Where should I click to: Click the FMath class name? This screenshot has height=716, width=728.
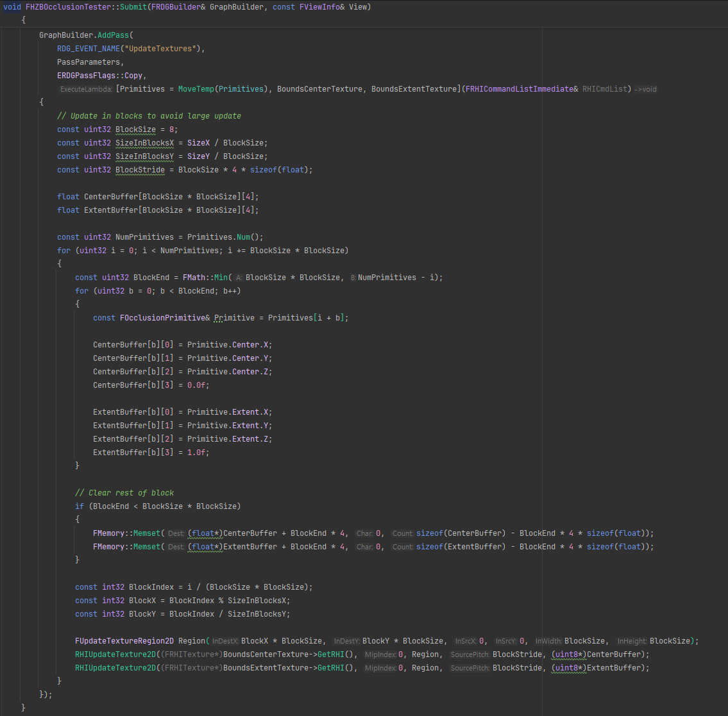194,278
